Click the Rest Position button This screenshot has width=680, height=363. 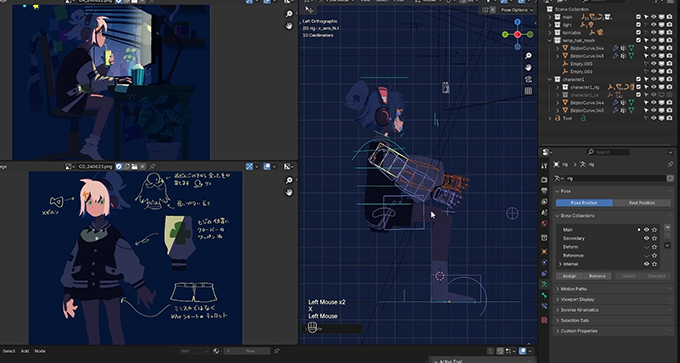pos(642,203)
